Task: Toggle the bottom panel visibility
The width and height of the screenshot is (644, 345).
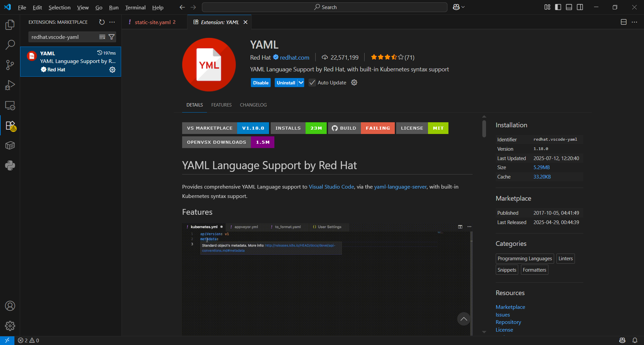Action: (x=569, y=7)
